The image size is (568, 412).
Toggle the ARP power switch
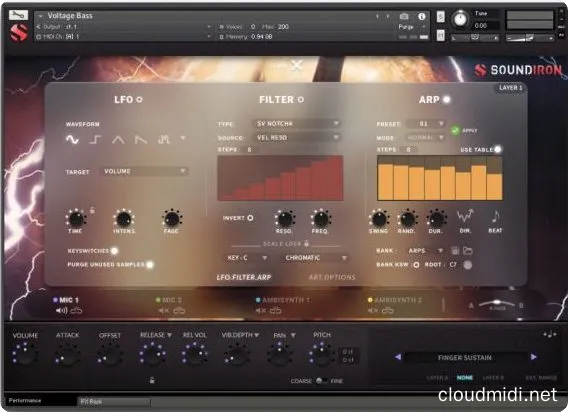point(446,99)
